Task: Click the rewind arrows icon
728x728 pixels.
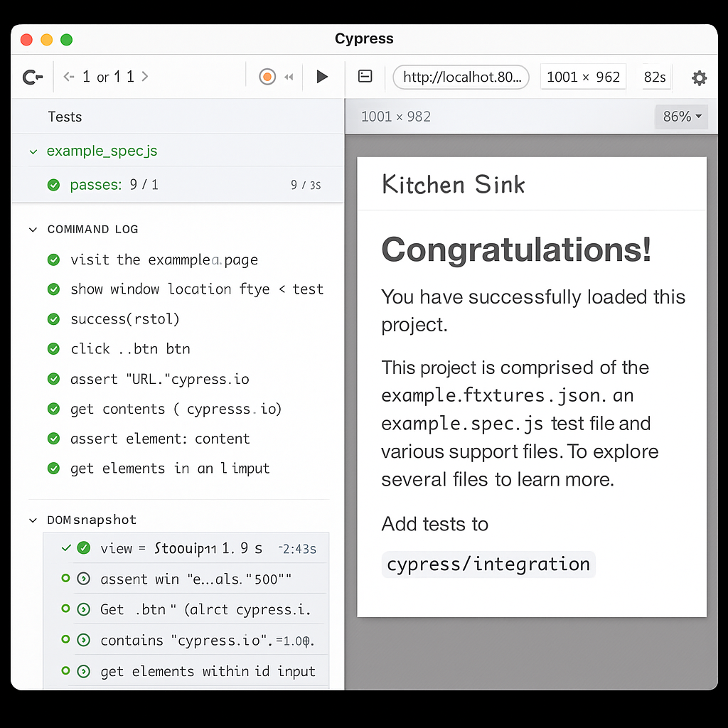Action: coord(289,77)
